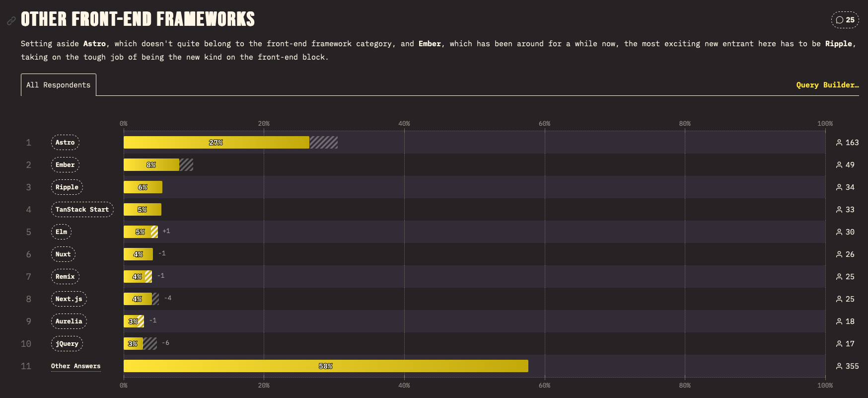Click the person icon in the Ripple row
Screen dimensions: 868x398
click(x=839, y=187)
